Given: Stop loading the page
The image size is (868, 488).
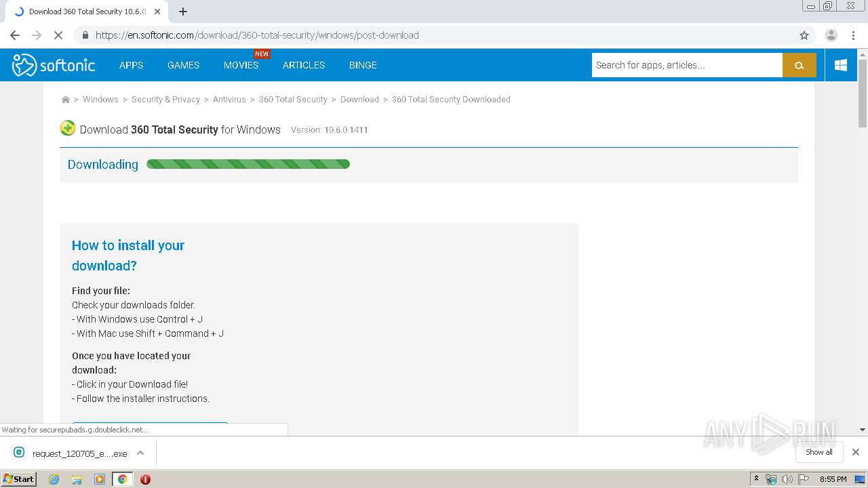Looking at the screenshot, I should (58, 35).
